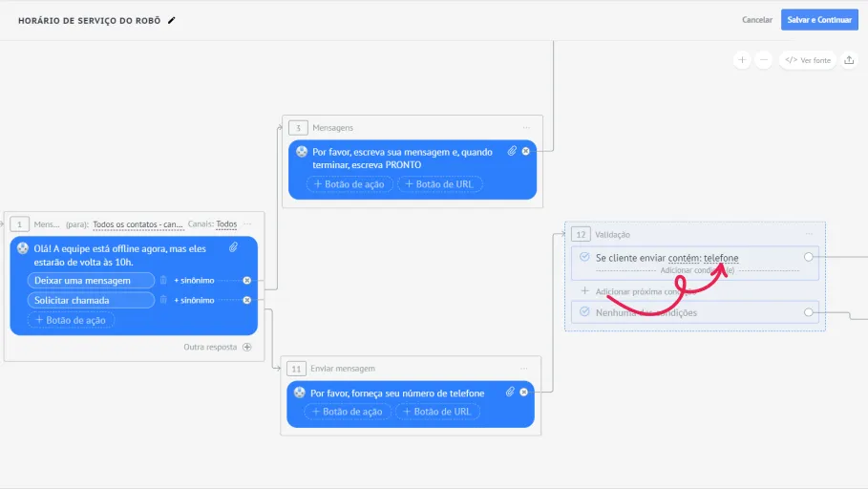Select block number 3 badge
The width and height of the screenshot is (868, 489).
(298, 128)
